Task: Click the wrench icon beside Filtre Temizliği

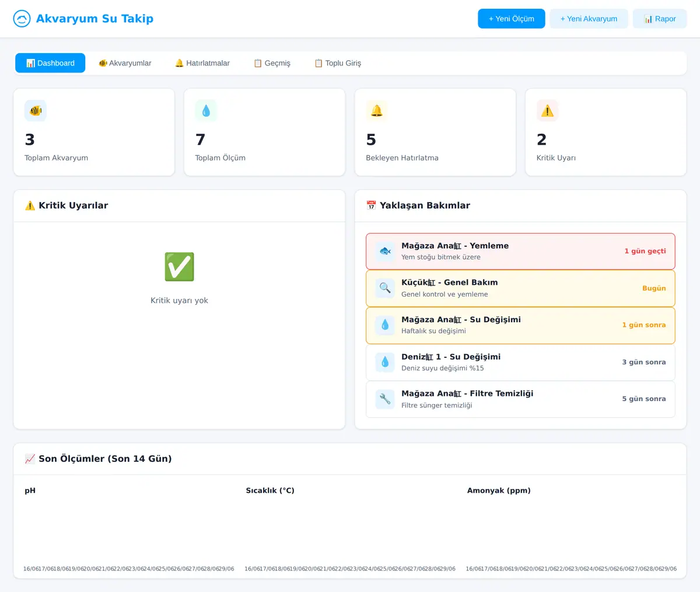Action: pyautogui.click(x=385, y=399)
